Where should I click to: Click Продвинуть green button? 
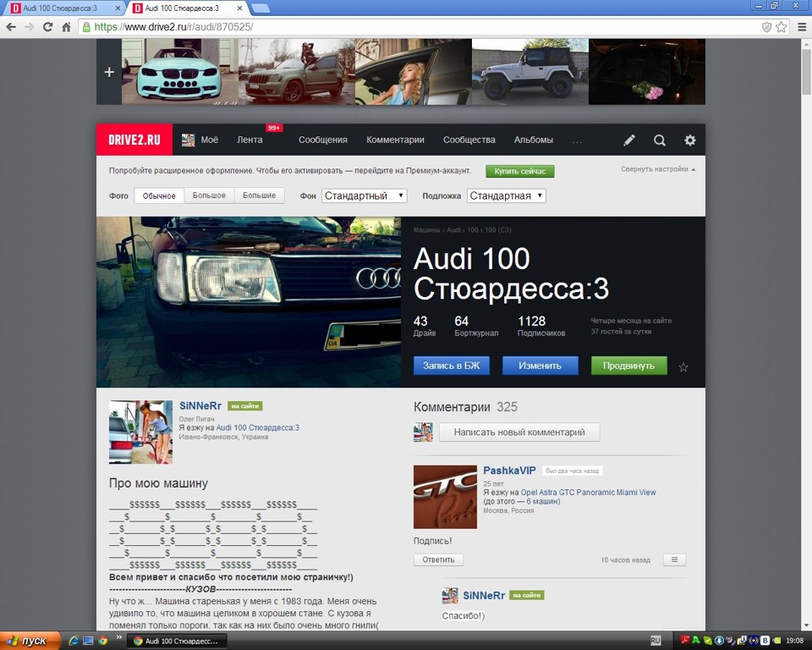point(628,366)
